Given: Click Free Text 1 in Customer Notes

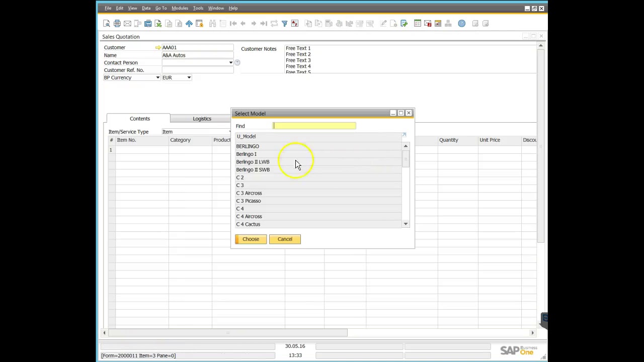Looking at the screenshot, I should coord(298,48).
